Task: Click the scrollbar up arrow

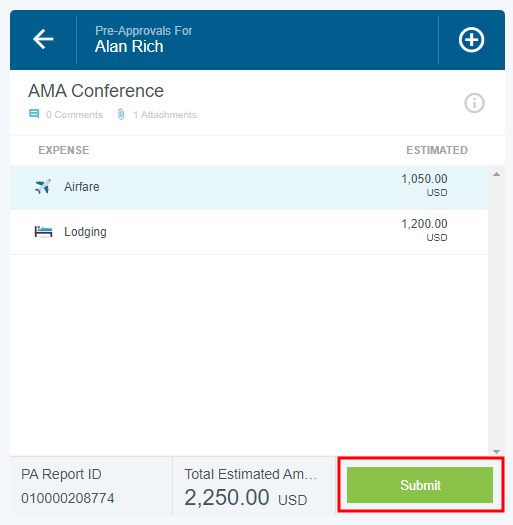Action: point(497,174)
